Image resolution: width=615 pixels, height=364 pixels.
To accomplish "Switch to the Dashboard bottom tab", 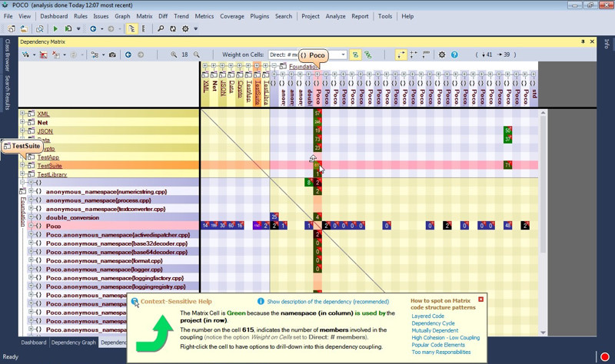I will tap(34, 342).
